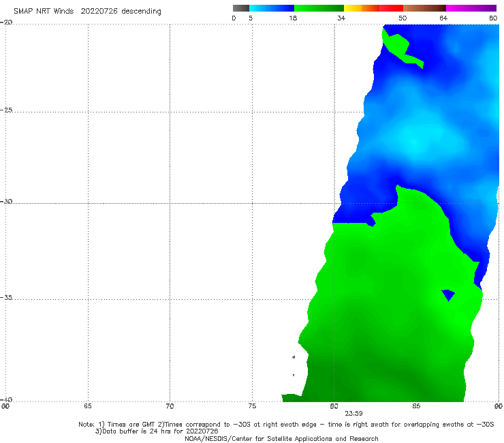The image size is (504, 443).
Task: Click the magenta 64-80 segment of color bar
Action: pos(471,8)
